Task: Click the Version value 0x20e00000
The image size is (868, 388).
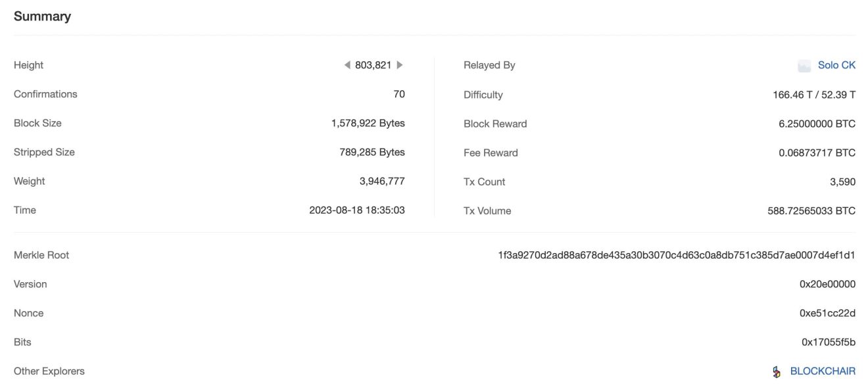Action: 827,284
